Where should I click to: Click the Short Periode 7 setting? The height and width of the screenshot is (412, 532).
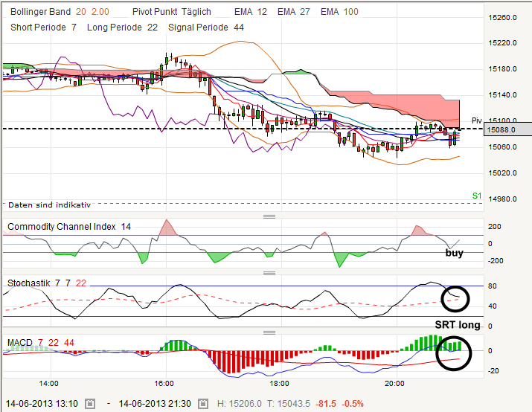click(x=43, y=28)
